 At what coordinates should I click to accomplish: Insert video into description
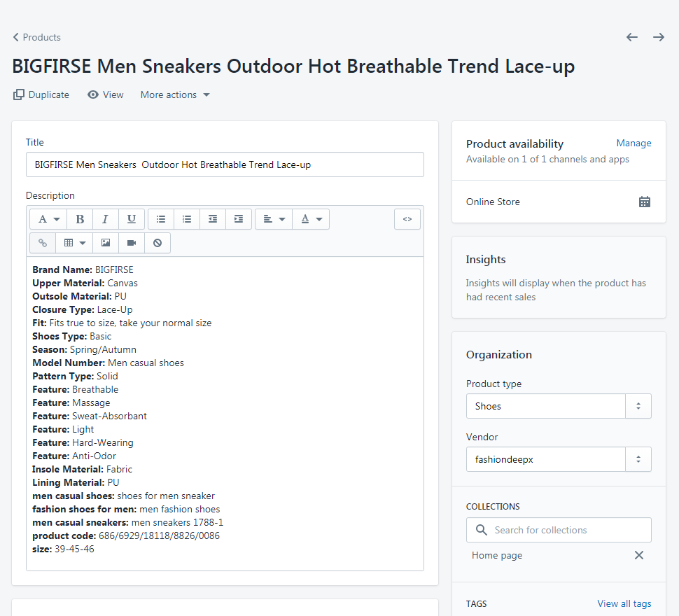click(x=131, y=243)
